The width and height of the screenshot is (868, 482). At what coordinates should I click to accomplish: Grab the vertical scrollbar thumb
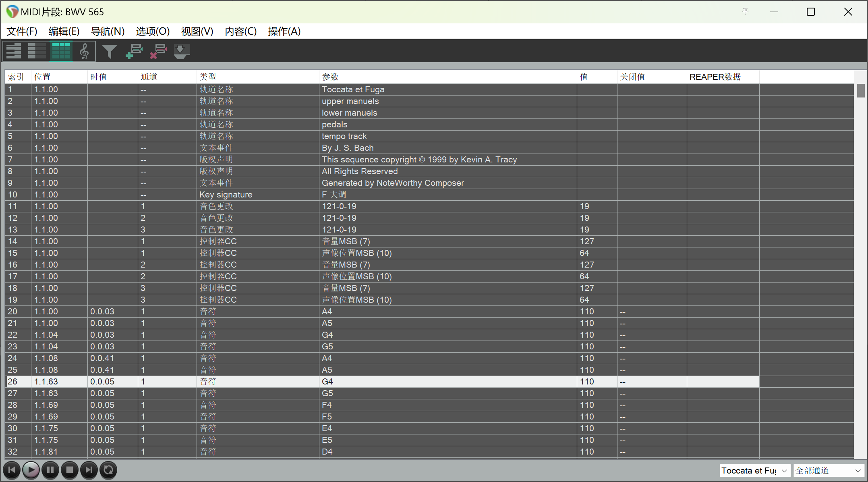pyautogui.click(x=861, y=90)
